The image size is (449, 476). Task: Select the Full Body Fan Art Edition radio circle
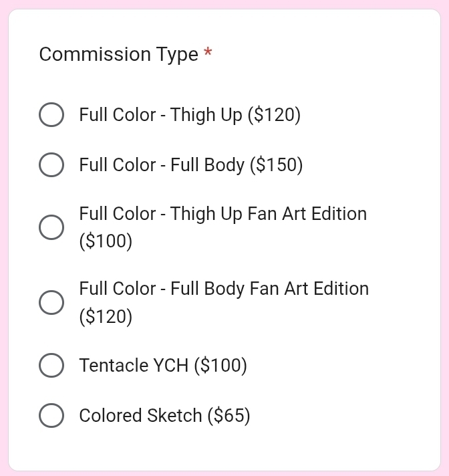click(x=51, y=302)
